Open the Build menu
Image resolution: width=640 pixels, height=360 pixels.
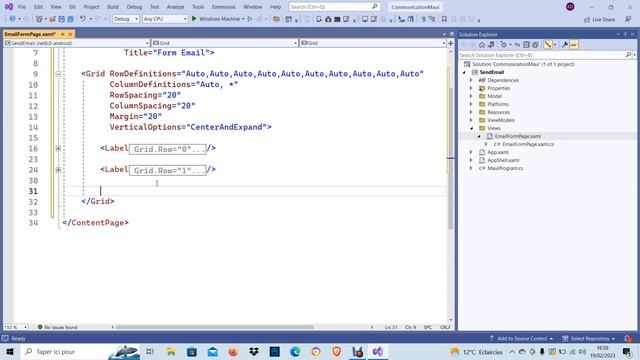[x=113, y=7]
